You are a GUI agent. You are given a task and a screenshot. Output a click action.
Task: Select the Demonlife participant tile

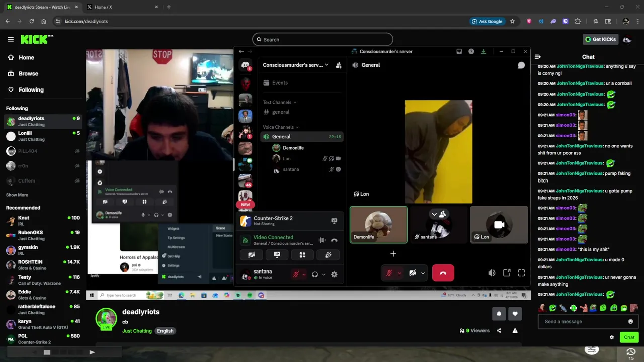click(x=378, y=225)
